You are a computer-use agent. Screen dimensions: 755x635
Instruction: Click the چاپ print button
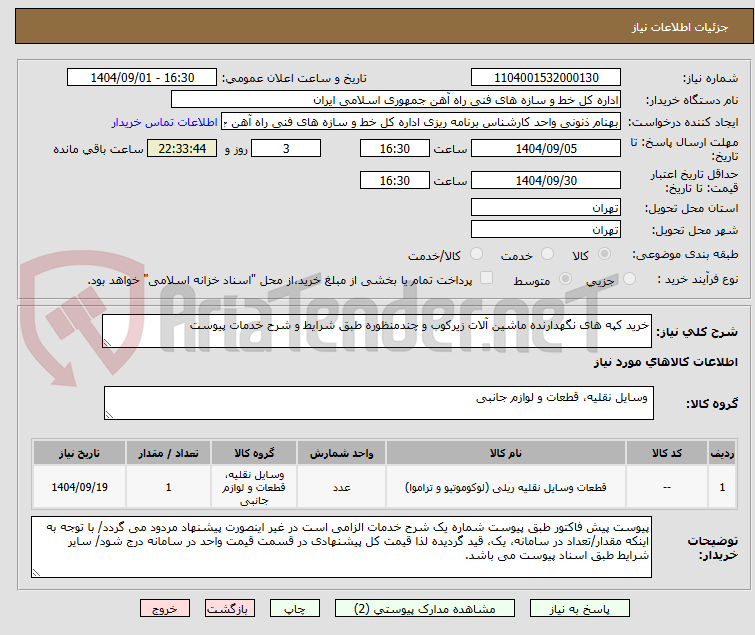[x=295, y=609]
